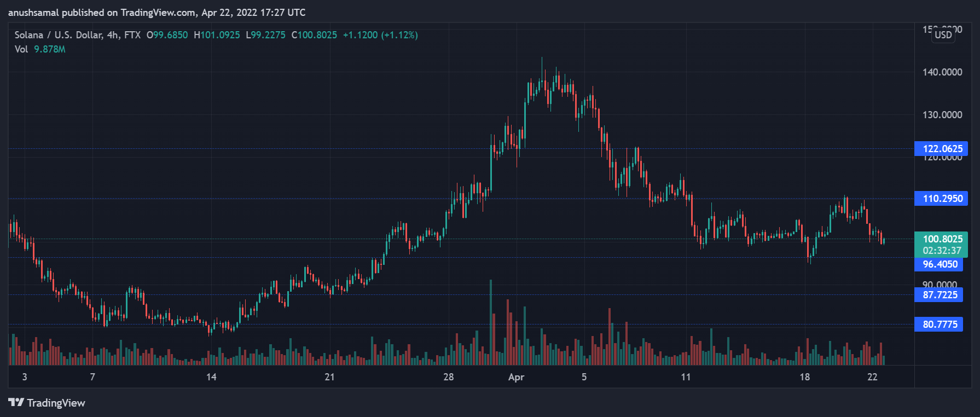
Task: Click the date label 21 on time axis
Action: click(x=329, y=377)
